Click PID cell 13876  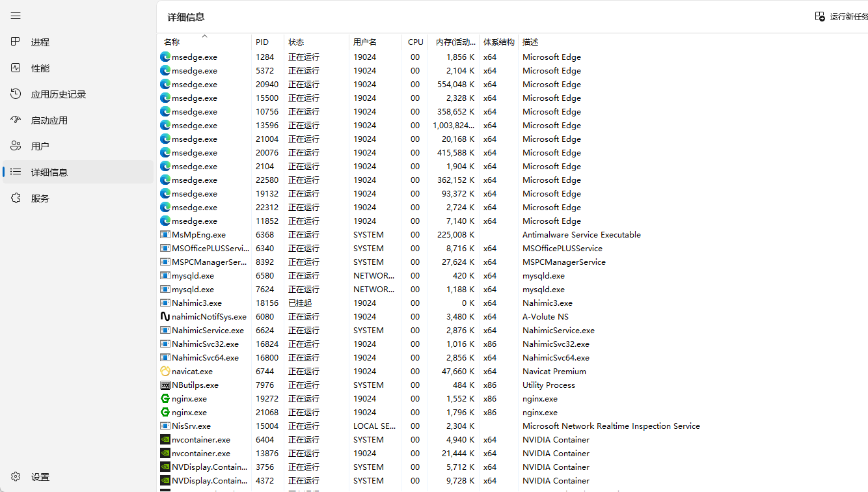point(267,453)
